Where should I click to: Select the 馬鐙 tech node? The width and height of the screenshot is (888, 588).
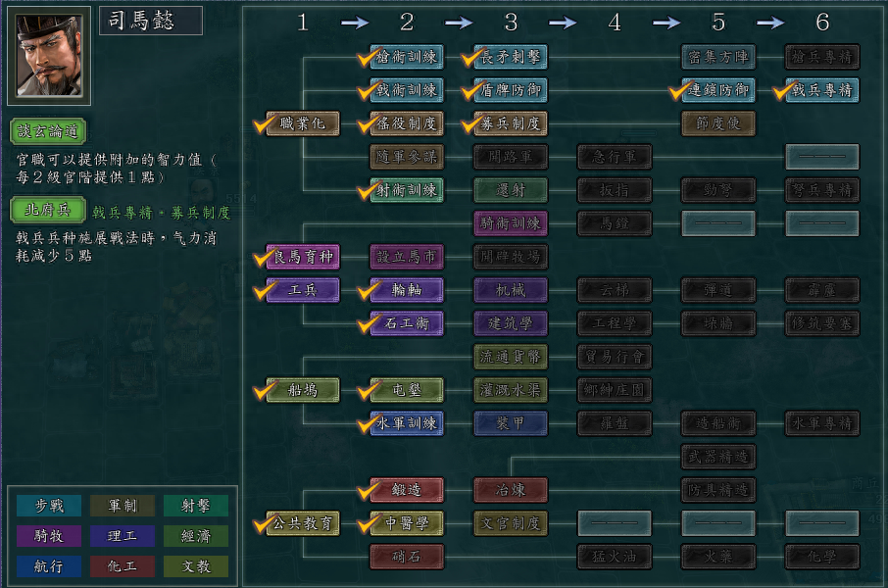click(x=615, y=223)
